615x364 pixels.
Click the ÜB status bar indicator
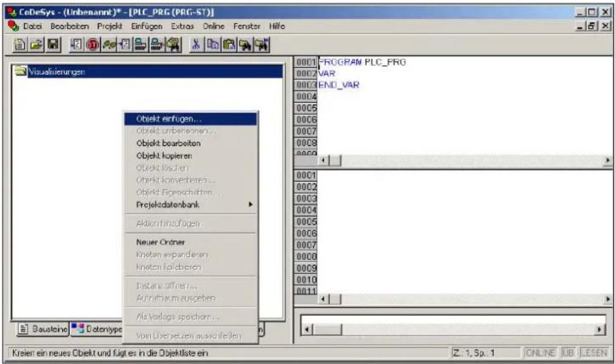click(567, 353)
